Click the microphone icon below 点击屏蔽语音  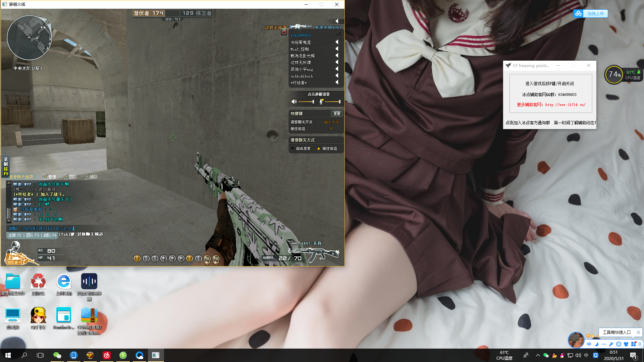[321, 102]
